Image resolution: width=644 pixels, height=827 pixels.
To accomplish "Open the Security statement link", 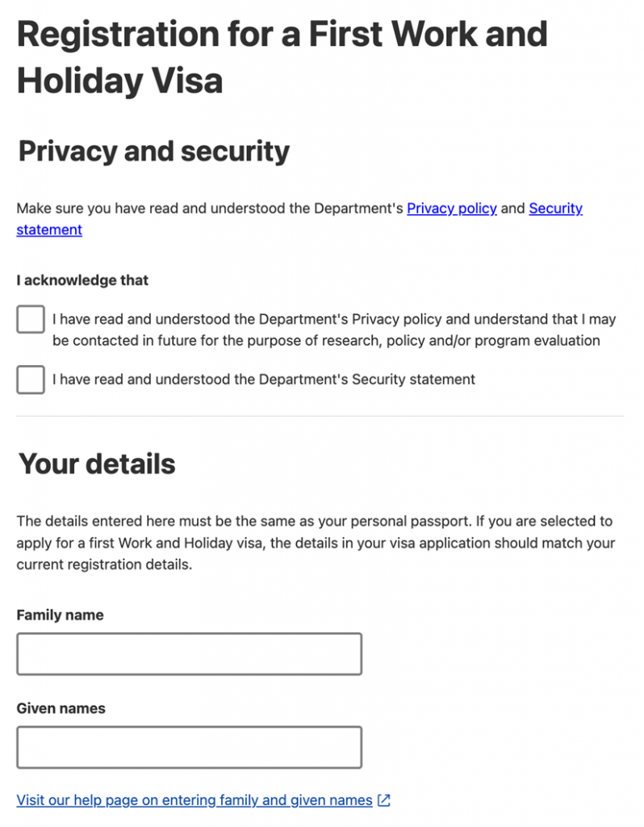I will click(555, 208).
